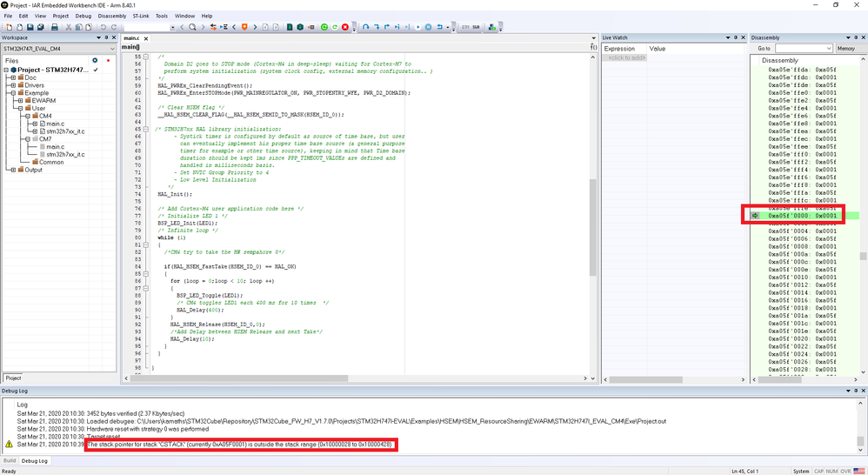Image resolution: width=868 pixels, height=475 pixels.
Task: Open the Project menu
Action: [61, 16]
